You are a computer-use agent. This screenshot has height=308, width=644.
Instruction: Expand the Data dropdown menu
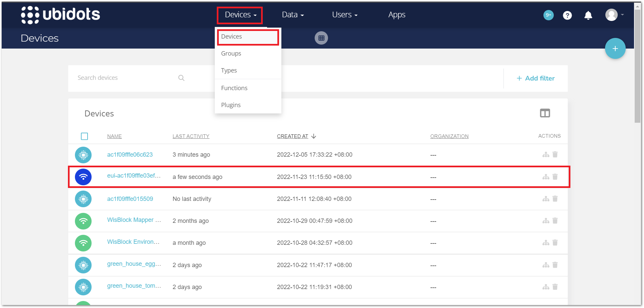tap(292, 15)
